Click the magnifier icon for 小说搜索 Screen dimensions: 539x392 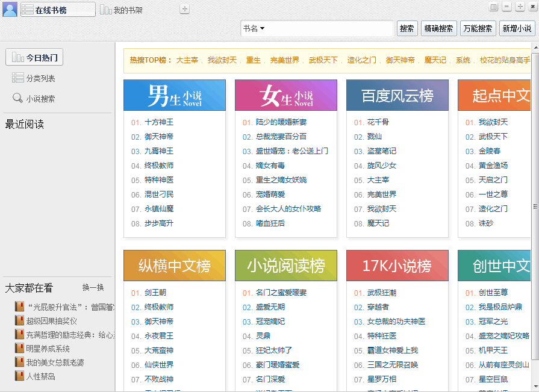[17, 99]
